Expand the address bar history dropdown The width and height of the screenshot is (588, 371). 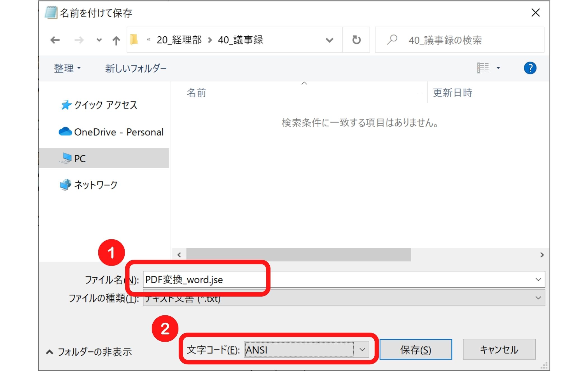330,40
